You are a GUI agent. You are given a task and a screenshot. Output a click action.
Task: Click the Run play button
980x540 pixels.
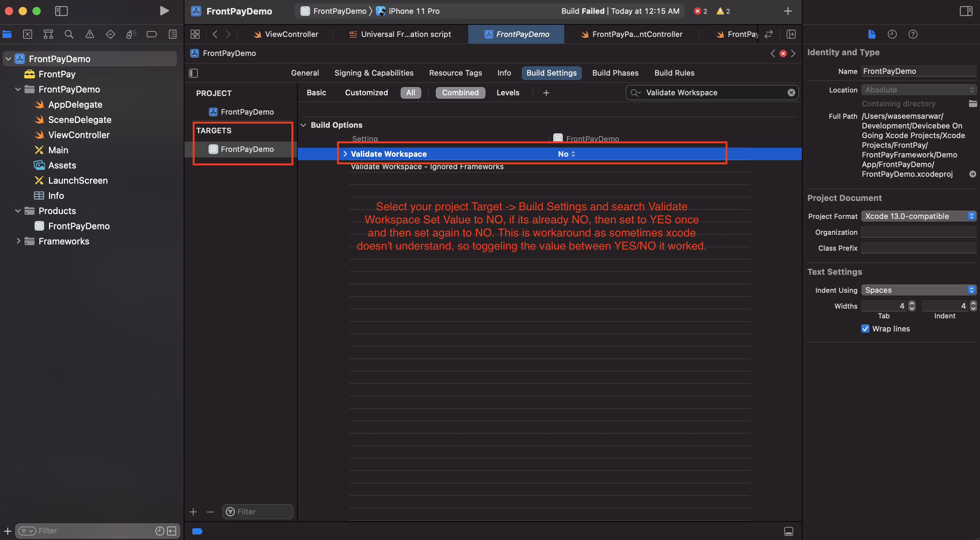(x=164, y=11)
